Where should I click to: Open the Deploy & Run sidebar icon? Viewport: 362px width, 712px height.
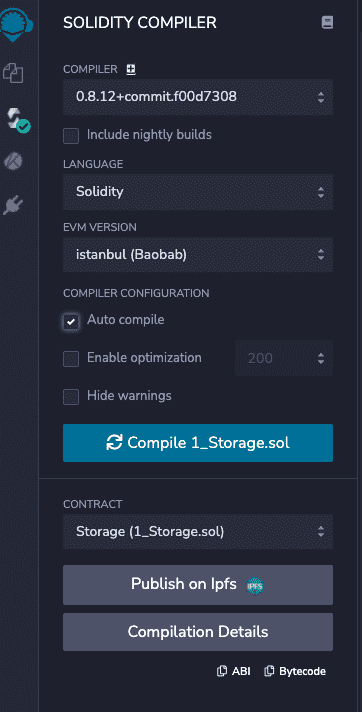pyautogui.click(x=13, y=161)
